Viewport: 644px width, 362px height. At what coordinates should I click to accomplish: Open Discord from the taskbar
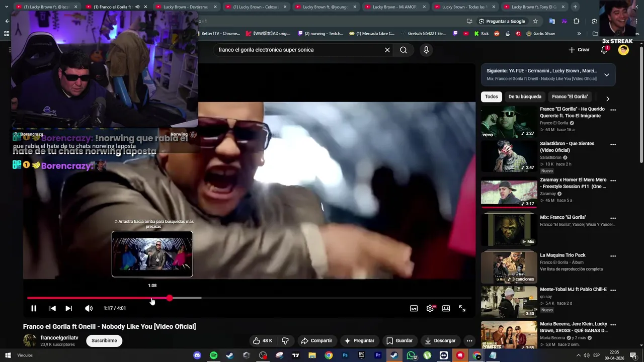[197, 355]
